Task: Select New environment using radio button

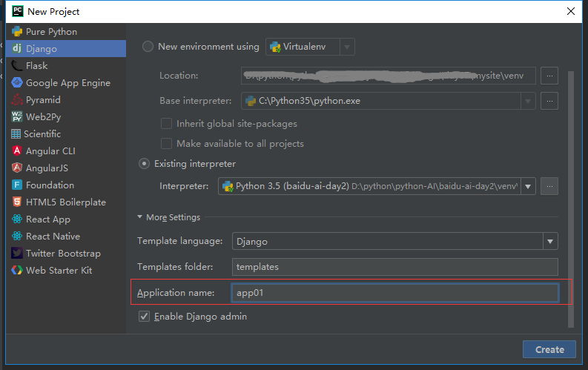Action: (x=148, y=47)
